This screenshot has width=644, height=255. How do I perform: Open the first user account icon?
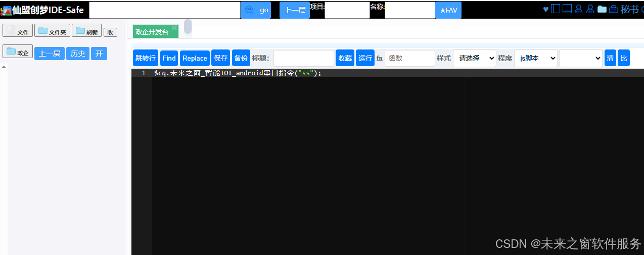pyautogui.click(x=579, y=9)
